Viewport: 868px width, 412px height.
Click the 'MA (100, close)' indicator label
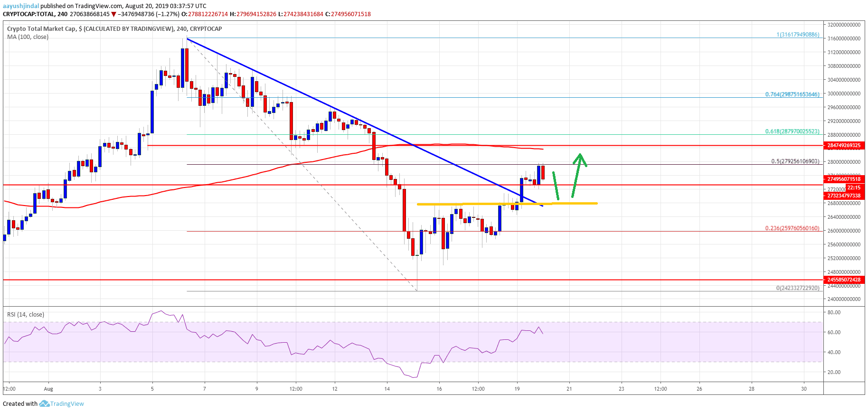[x=28, y=37]
